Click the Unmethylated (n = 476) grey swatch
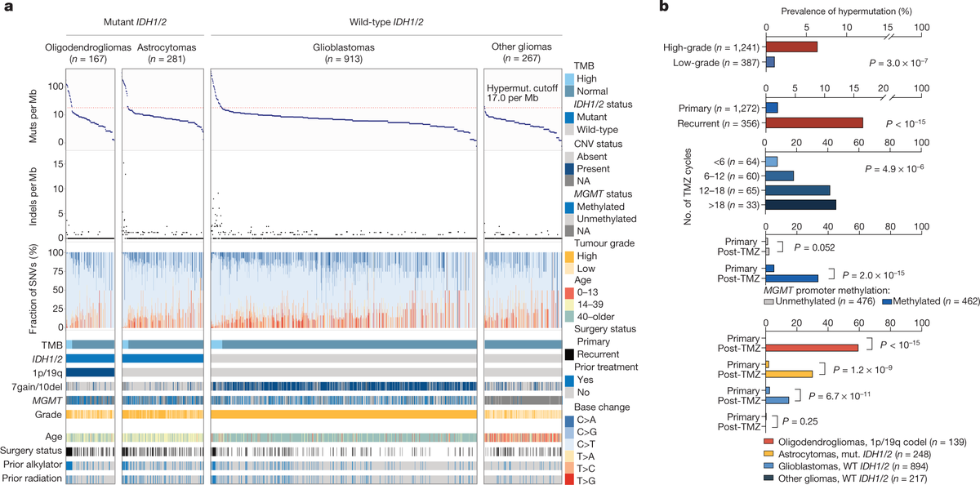Viewport: 980px width, 485px height. tap(768, 302)
